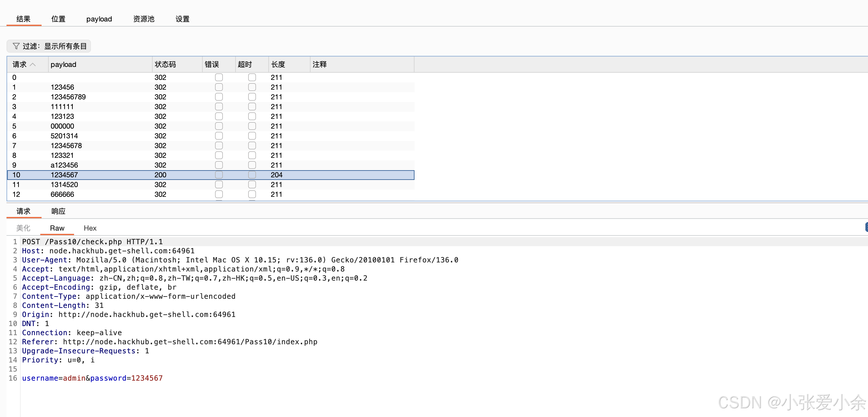Toggle timeout checkbox for payload 123456

pyautogui.click(x=252, y=87)
